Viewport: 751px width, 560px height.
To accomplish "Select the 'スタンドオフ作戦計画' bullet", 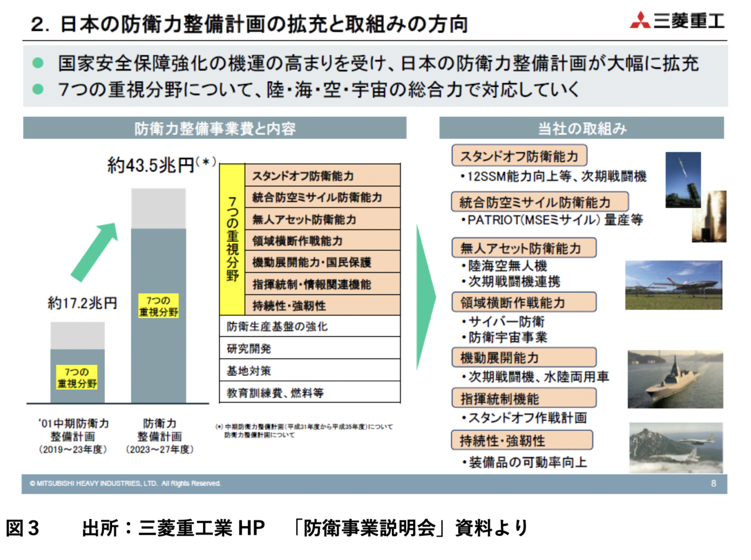I will (524, 418).
